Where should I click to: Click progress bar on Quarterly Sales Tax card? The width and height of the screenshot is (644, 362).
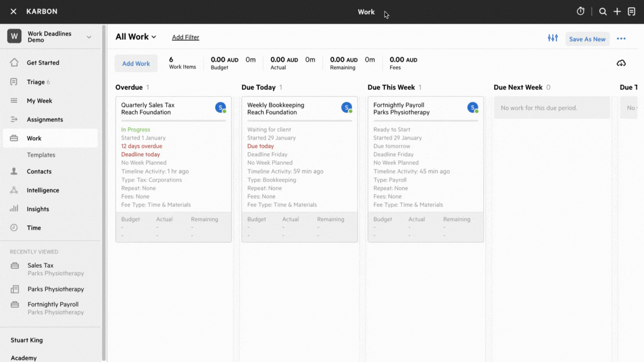tap(173, 121)
